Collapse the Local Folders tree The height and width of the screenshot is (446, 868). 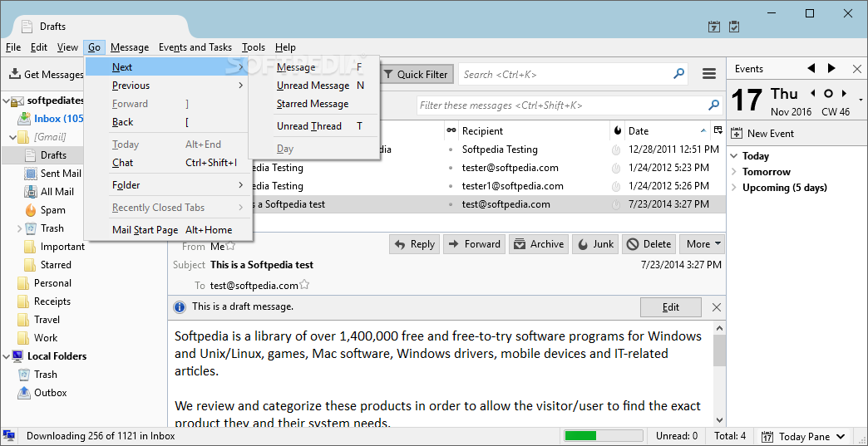pyautogui.click(x=7, y=356)
